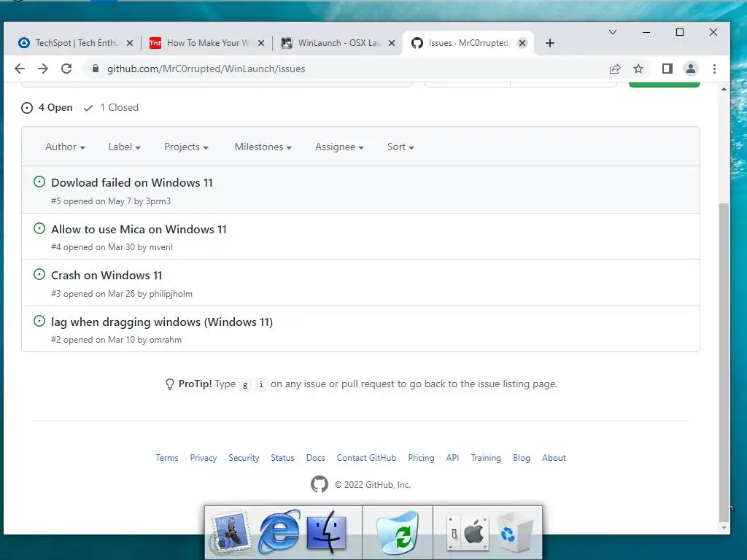Screen dimensions: 747x560
Task: Open the tab search chevron
Action: (x=613, y=32)
